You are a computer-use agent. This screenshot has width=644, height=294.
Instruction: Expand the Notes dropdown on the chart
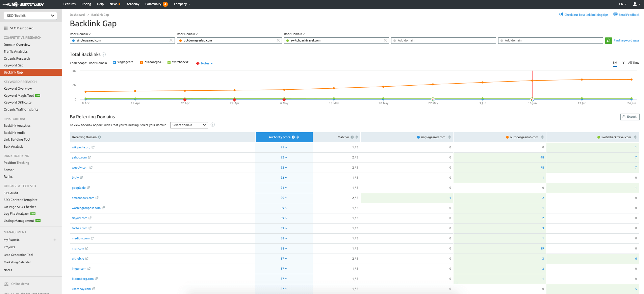coord(207,63)
